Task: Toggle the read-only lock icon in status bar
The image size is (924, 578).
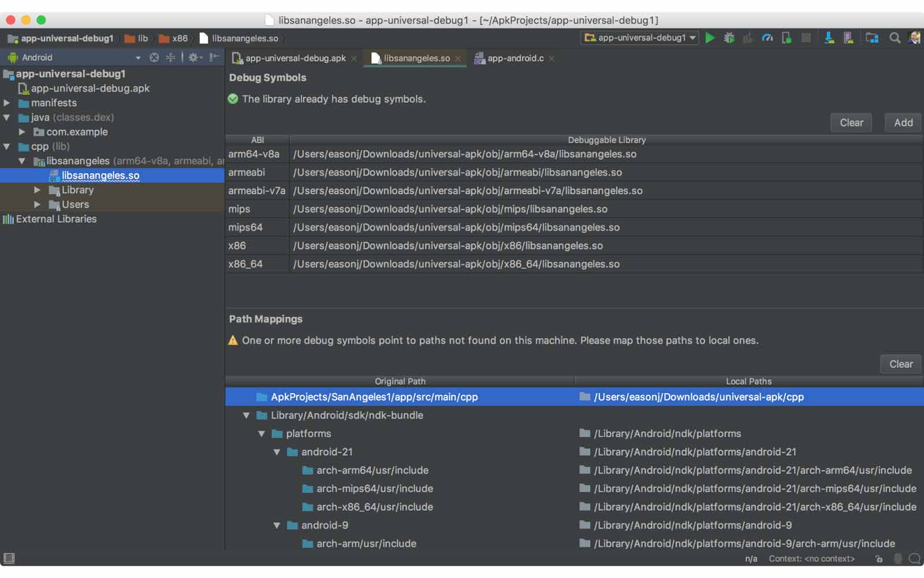Action: (x=879, y=559)
